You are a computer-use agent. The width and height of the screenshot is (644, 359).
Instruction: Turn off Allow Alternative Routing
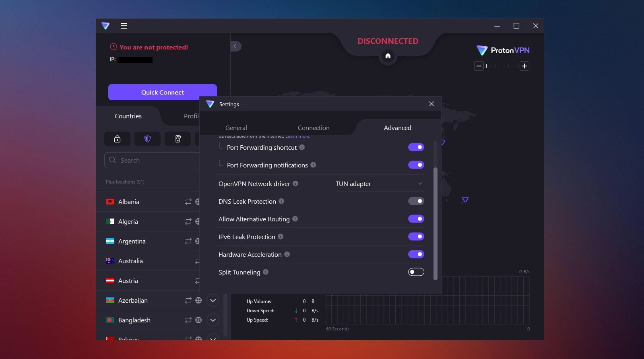click(x=416, y=219)
